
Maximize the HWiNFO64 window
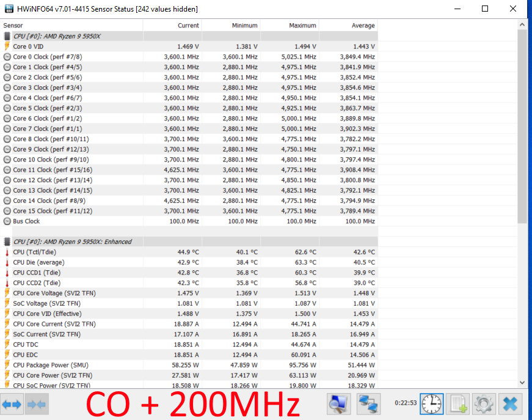pyautogui.click(x=485, y=9)
